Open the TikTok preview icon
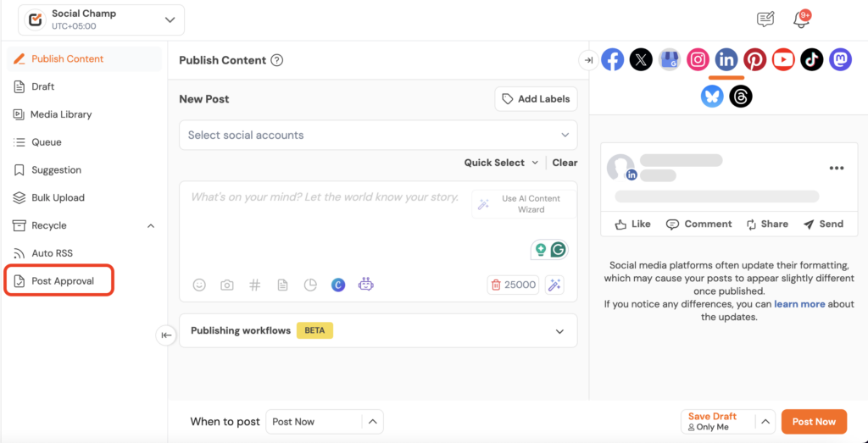Screen dimensions: 868x443 [811, 59]
